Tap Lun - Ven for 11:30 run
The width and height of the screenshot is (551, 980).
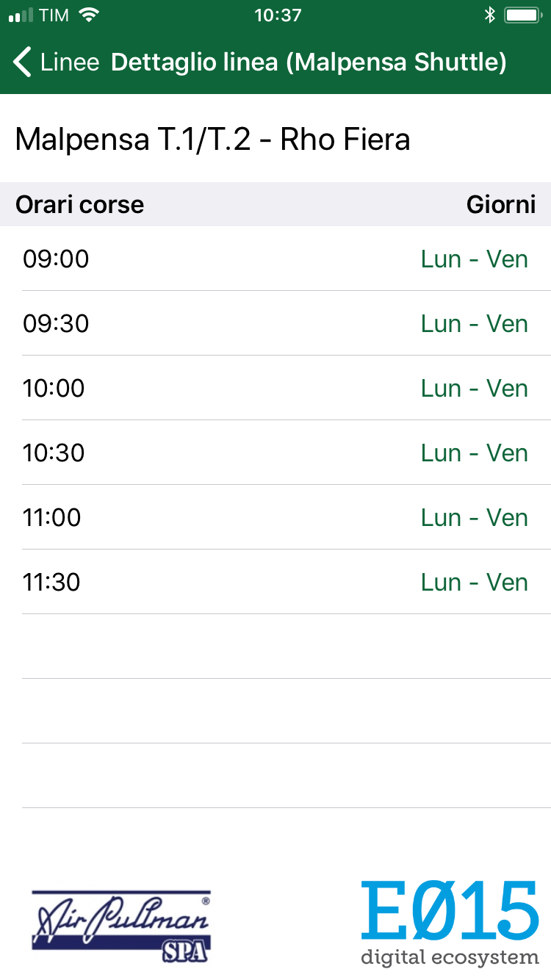[474, 582]
